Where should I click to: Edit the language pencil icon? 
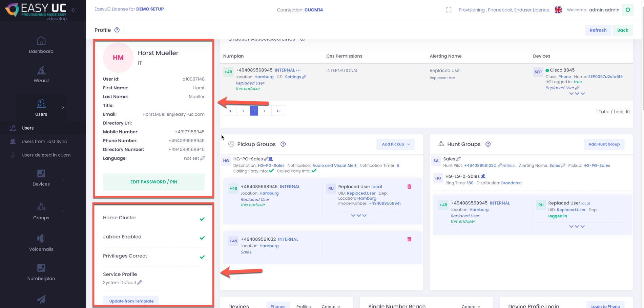tap(203, 158)
